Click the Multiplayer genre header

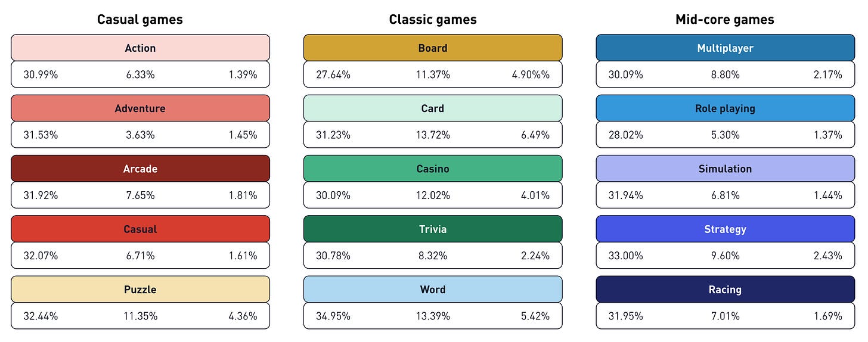(x=725, y=48)
